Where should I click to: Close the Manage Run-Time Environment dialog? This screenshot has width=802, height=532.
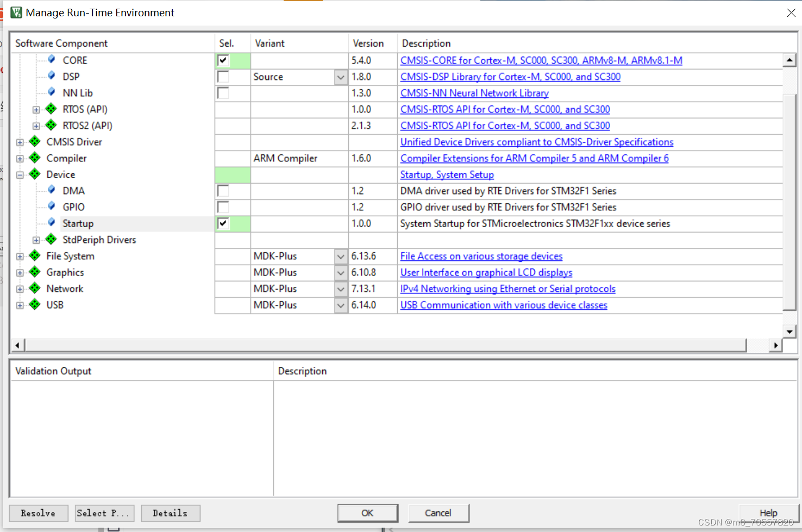[x=791, y=12]
